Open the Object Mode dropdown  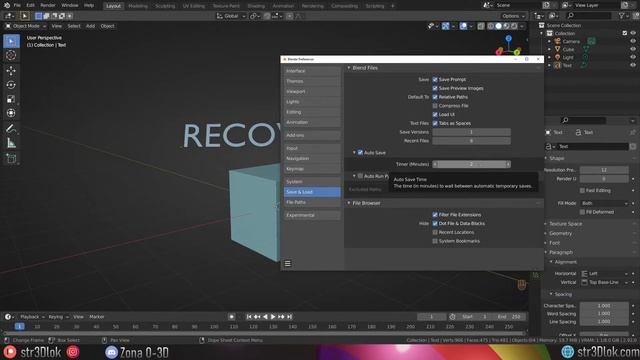tap(25, 26)
